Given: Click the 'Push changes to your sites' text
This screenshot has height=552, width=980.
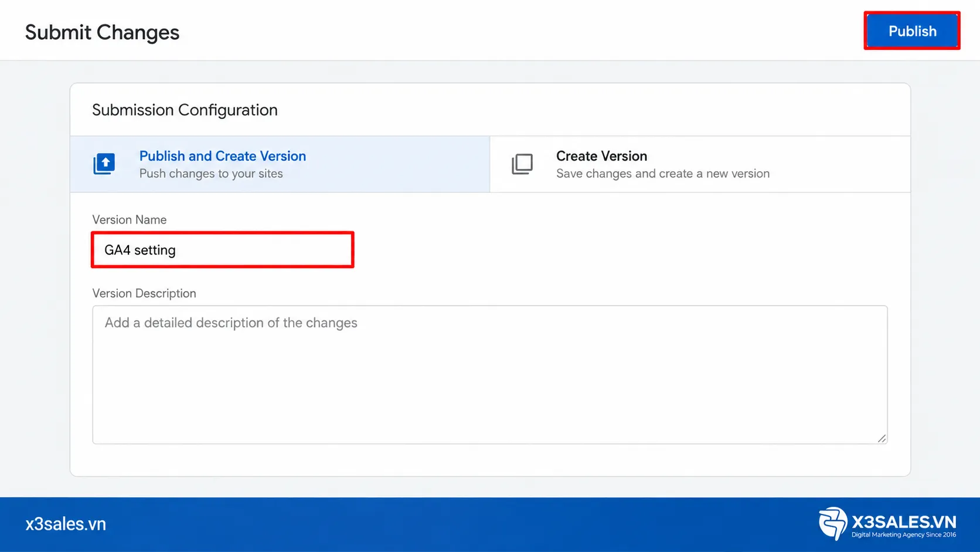Looking at the screenshot, I should coord(211,174).
